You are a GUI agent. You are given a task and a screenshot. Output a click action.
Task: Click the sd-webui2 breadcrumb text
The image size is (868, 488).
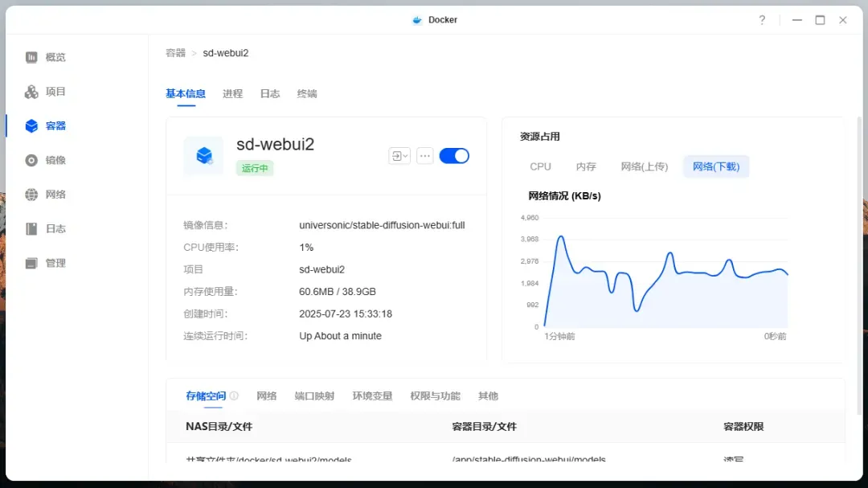coord(226,53)
